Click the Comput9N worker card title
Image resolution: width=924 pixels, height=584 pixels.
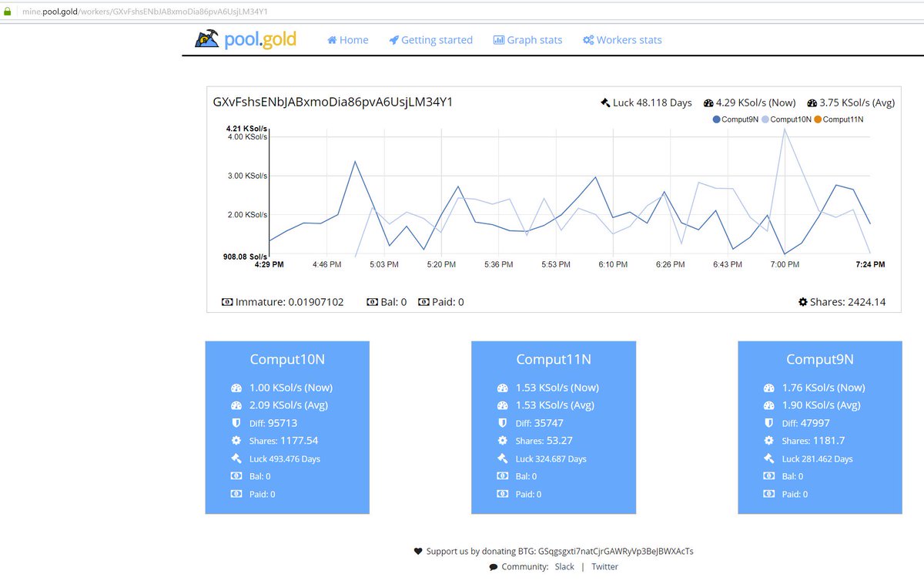click(x=820, y=359)
